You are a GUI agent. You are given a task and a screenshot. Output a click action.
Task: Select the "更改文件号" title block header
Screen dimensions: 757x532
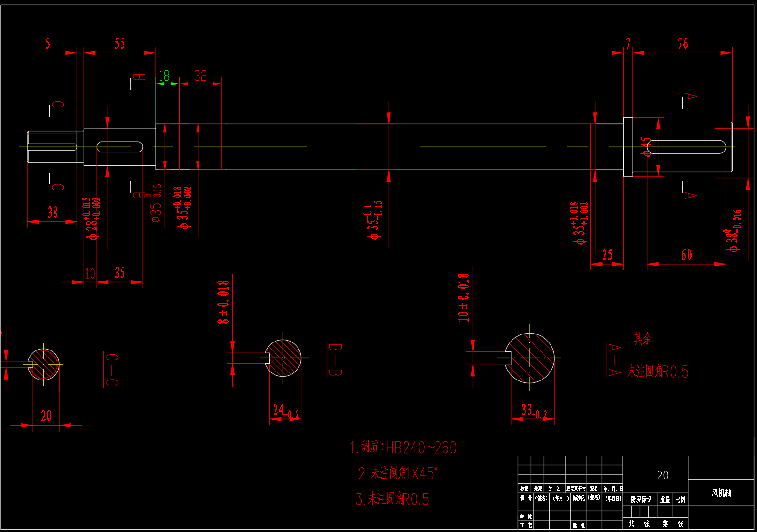coord(576,488)
